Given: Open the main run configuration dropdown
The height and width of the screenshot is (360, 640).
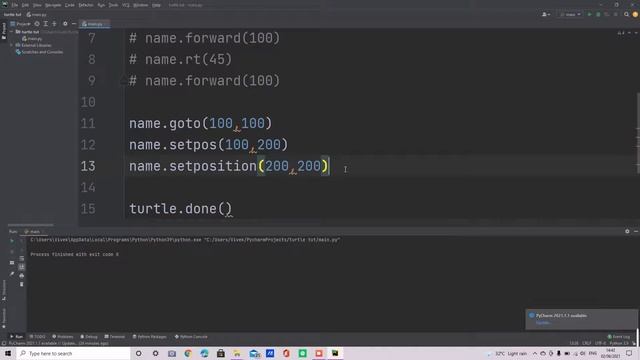Looking at the screenshot, I should (x=570, y=14).
